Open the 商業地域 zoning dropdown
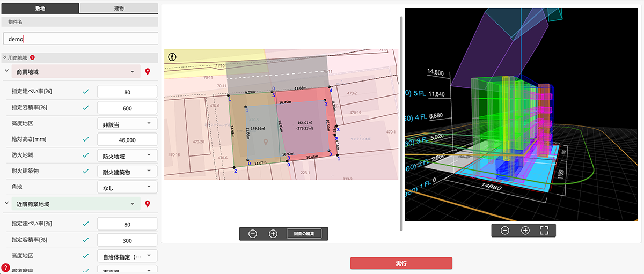 [75, 71]
